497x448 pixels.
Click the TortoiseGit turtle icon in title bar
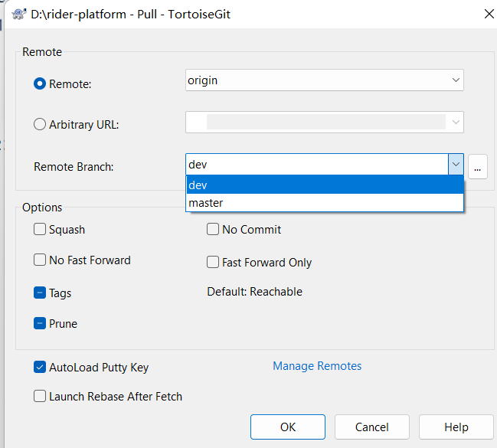[19, 15]
